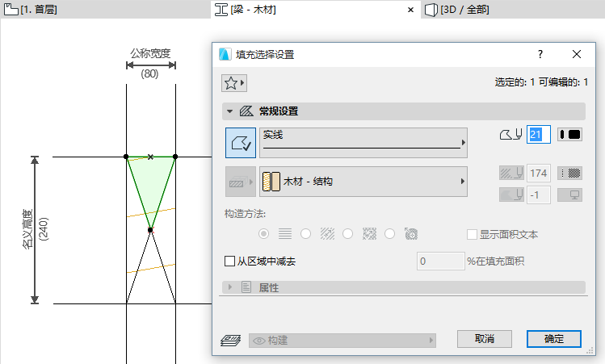Viewport: 605px width, 364px height.
Task: Open the 木材 - 结构 fill dropdown
Action: 365,182
